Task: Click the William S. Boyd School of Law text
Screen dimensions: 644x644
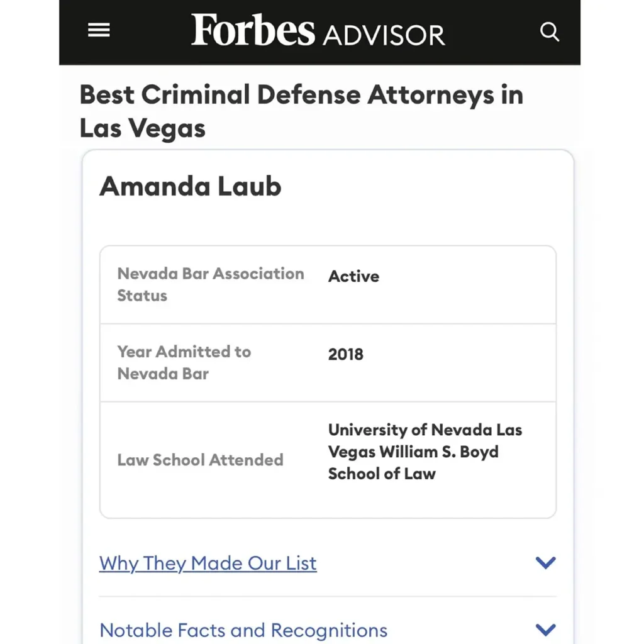Action: coord(413,463)
